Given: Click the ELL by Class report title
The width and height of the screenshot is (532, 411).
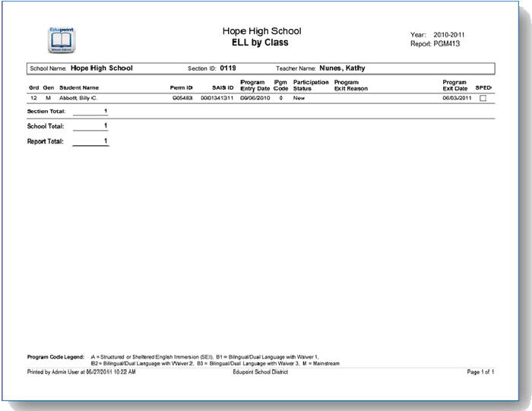Looking at the screenshot, I should [261, 43].
